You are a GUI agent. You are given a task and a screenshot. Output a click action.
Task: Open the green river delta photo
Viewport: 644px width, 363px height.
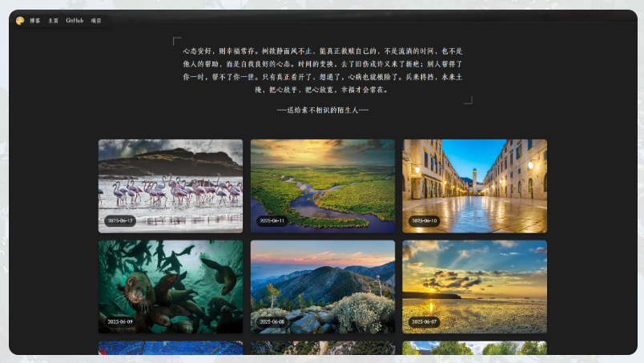[323, 186]
